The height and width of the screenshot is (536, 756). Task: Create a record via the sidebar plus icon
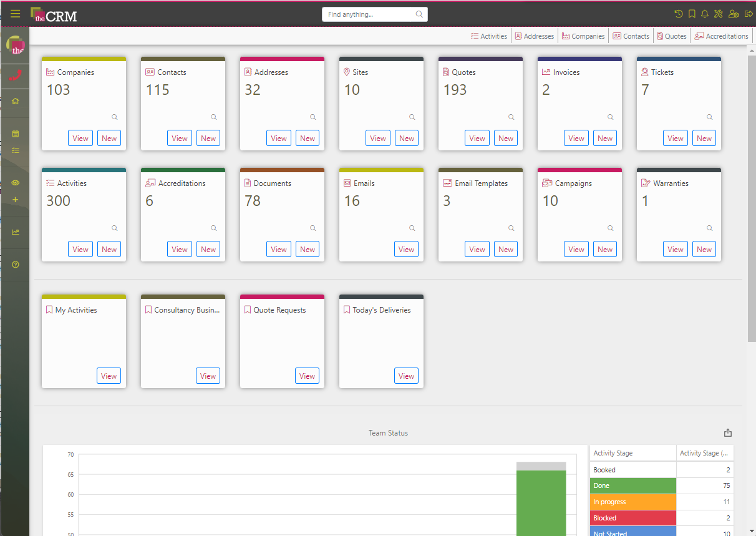pos(15,200)
